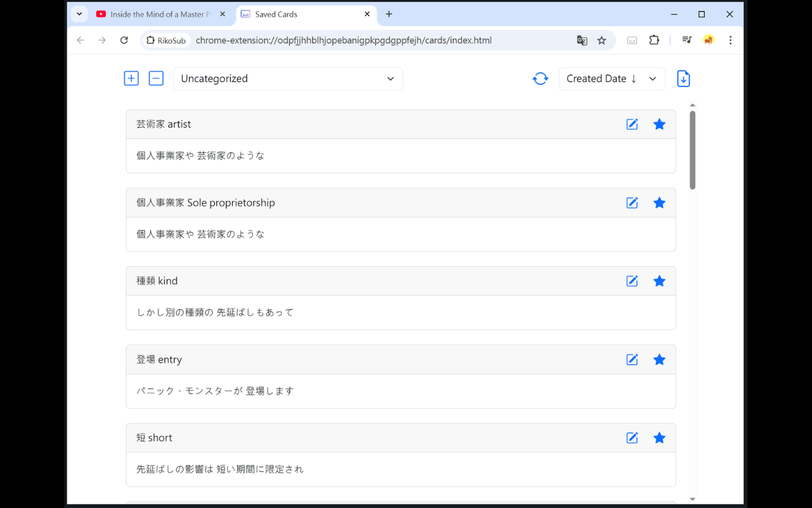Bookmark this page with star icon
Viewport: 812px width, 508px height.
tap(602, 40)
